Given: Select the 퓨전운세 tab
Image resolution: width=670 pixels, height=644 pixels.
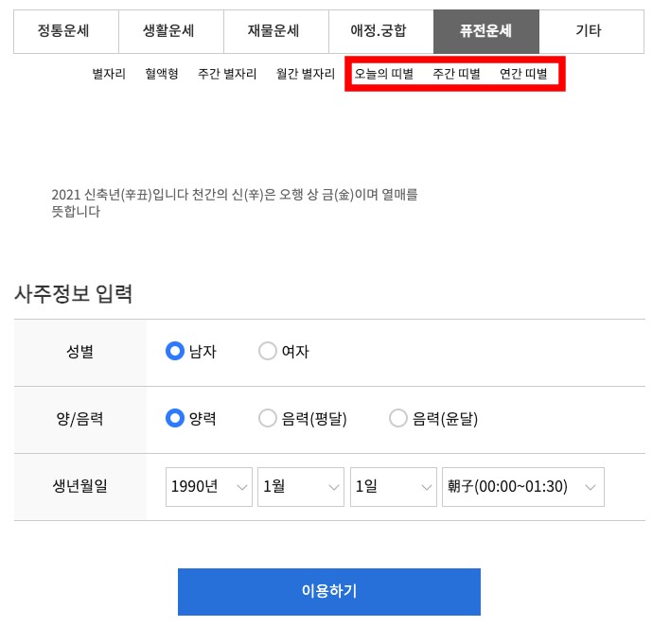Looking at the screenshot, I should [485, 31].
